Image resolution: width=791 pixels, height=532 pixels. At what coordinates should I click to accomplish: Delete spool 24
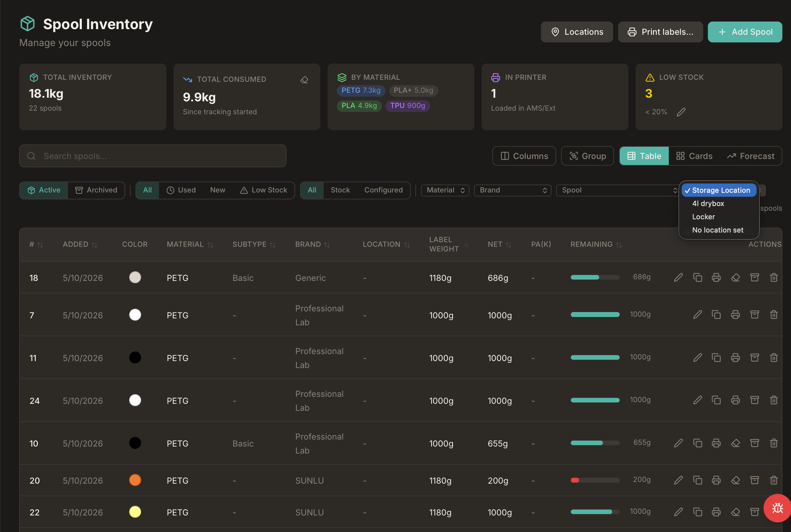pyautogui.click(x=774, y=400)
